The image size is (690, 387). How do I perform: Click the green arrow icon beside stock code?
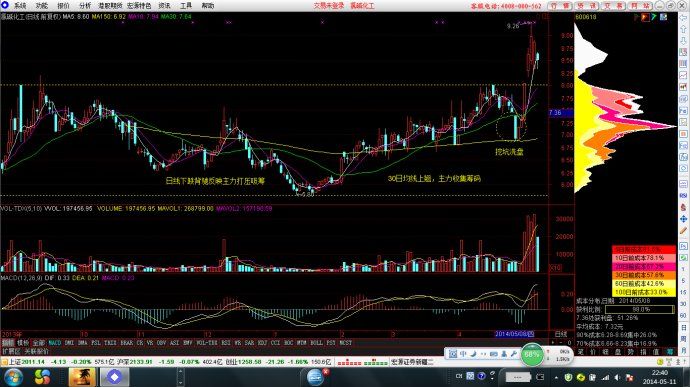(654, 17)
